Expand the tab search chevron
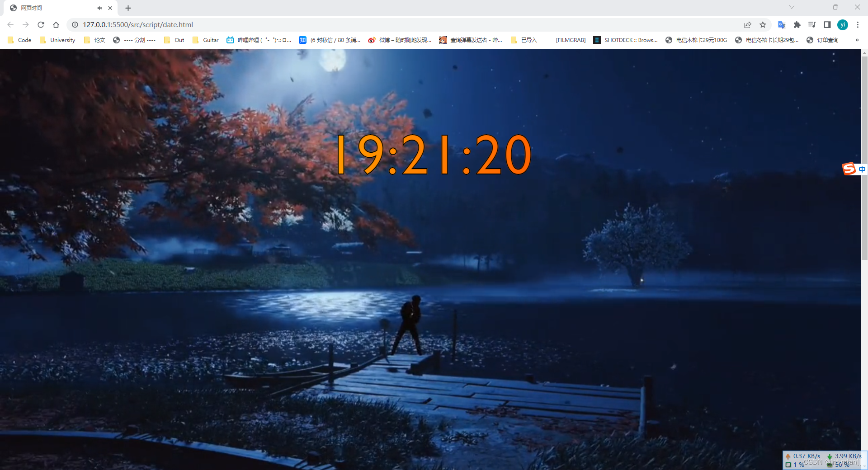Viewport: 868px width, 470px height. (792, 7)
